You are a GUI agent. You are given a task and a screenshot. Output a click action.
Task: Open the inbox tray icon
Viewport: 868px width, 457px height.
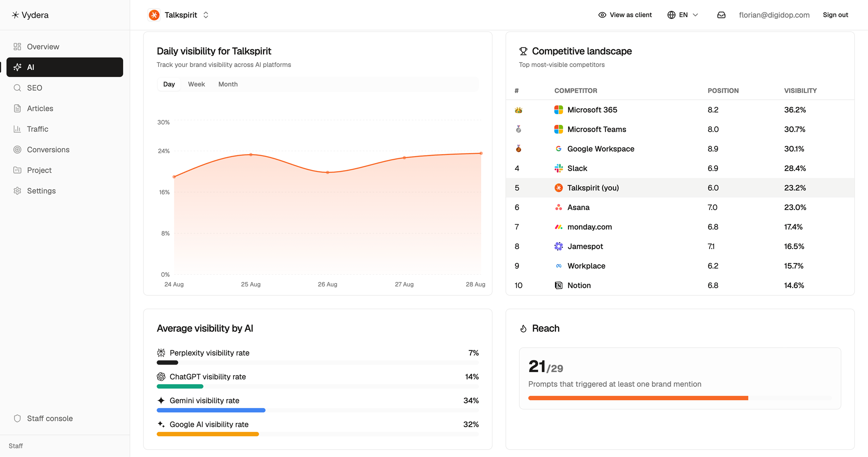pos(721,15)
